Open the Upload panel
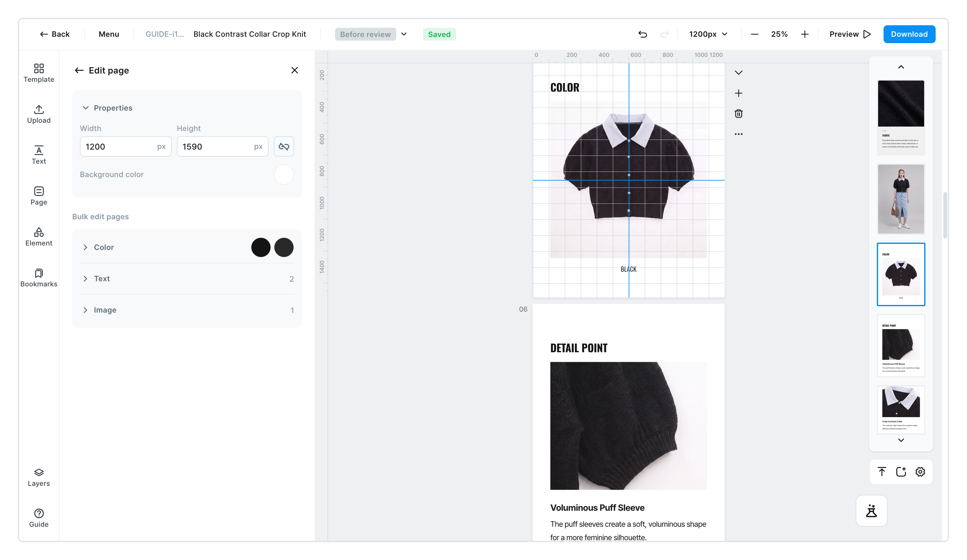 coord(39,114)
